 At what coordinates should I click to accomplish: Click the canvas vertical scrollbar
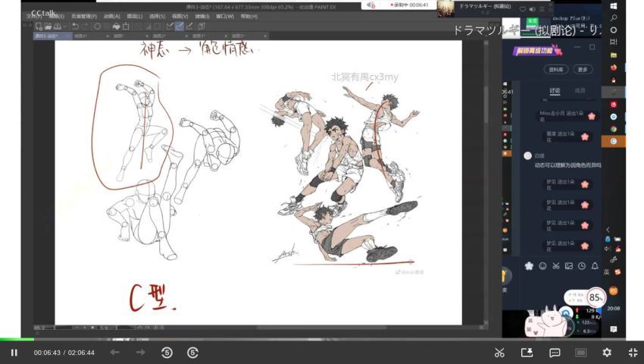point(486,181)
